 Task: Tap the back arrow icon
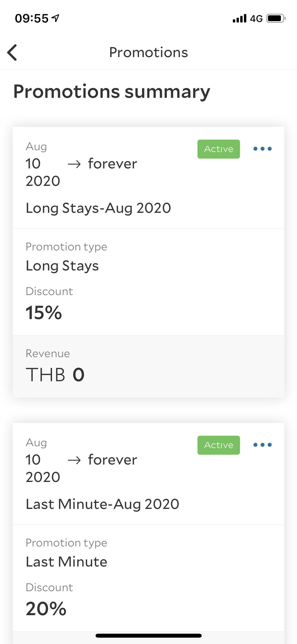12,52
